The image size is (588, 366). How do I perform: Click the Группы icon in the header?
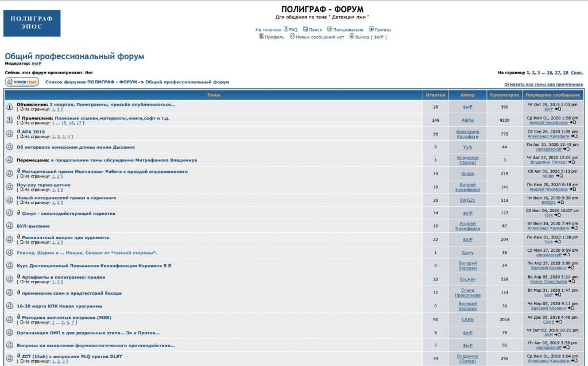372,29
